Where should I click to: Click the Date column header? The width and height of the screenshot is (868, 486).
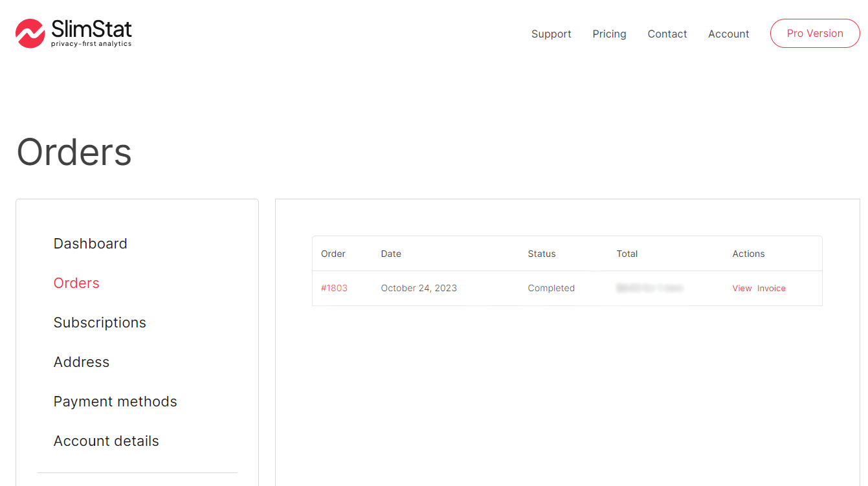(391, 254)
